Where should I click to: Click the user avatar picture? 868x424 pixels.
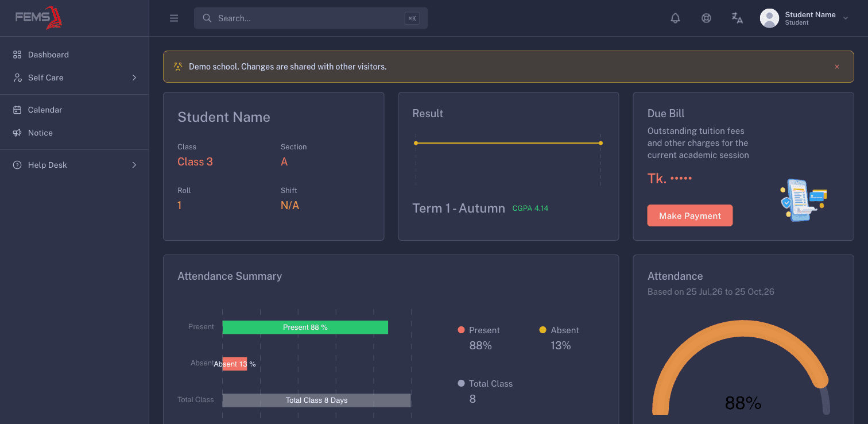[769, 18]
